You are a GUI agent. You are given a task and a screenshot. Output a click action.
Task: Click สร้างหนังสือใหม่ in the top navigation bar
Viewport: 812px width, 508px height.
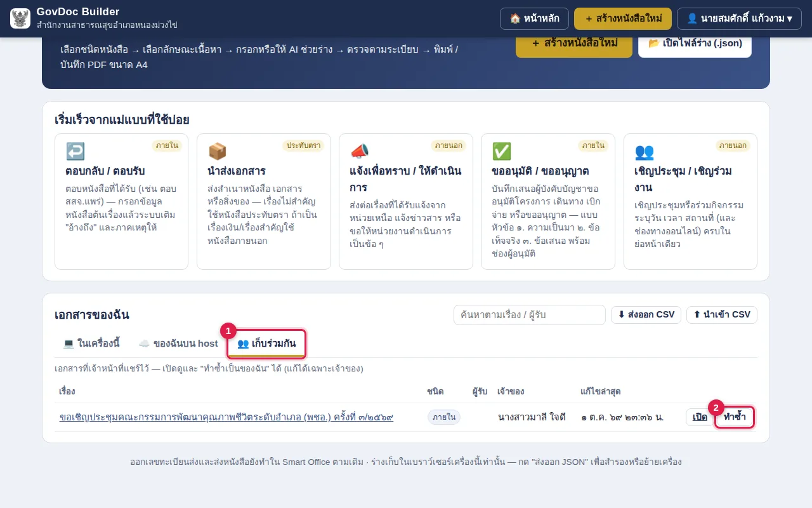[623, 18]
